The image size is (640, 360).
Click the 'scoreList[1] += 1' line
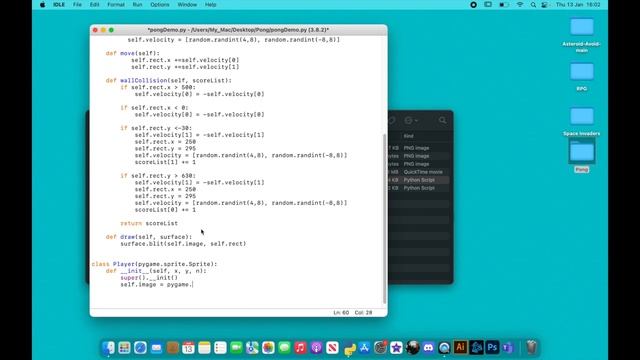(165, 162)
